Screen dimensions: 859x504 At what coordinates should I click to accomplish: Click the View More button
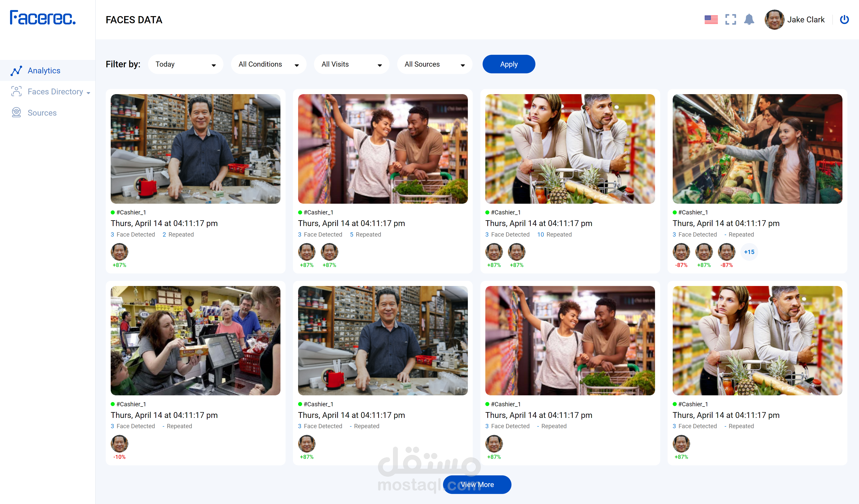tap(477, 484)
